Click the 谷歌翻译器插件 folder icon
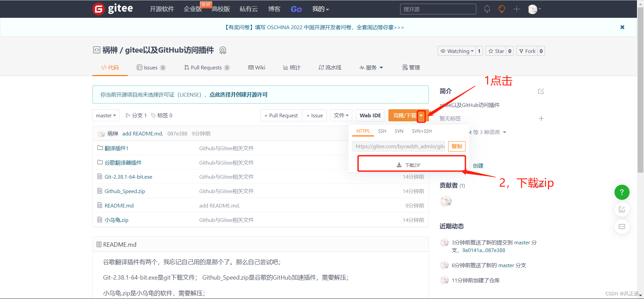 coord(100,162)
